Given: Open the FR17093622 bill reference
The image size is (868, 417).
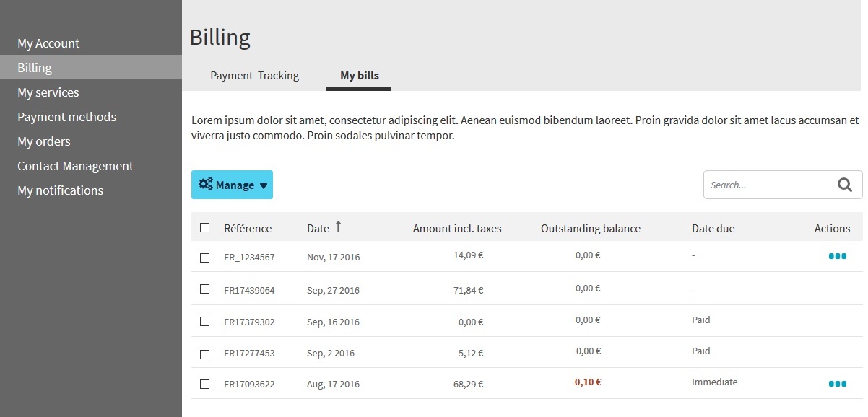Looking at the screenshot, I should tap(249, 385).
